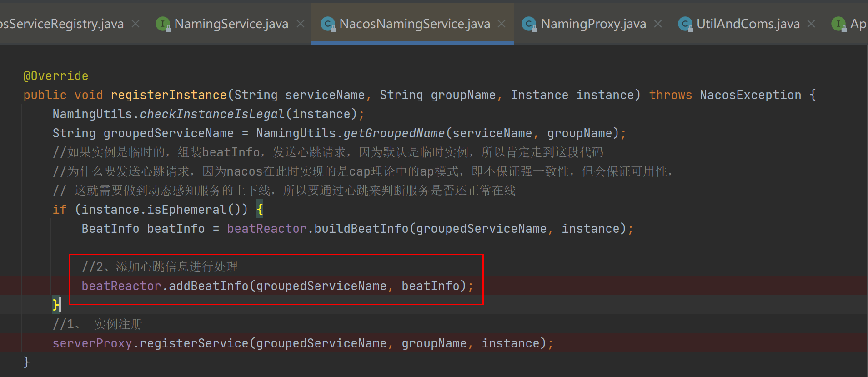The image size is (868, 377).
Task: Click the comment line starting with //2、
Action: (160, 267)
